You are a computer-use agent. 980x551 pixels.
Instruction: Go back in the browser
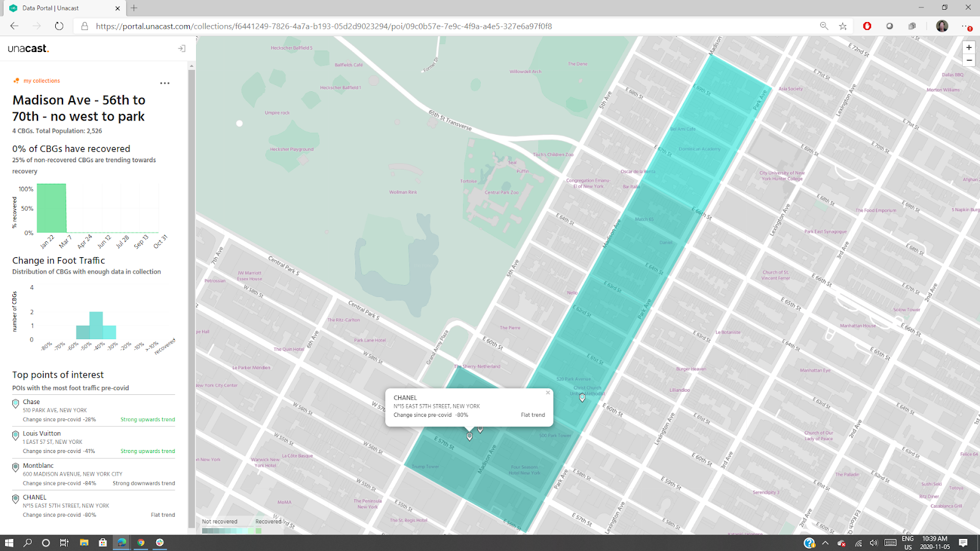point(14,26)
